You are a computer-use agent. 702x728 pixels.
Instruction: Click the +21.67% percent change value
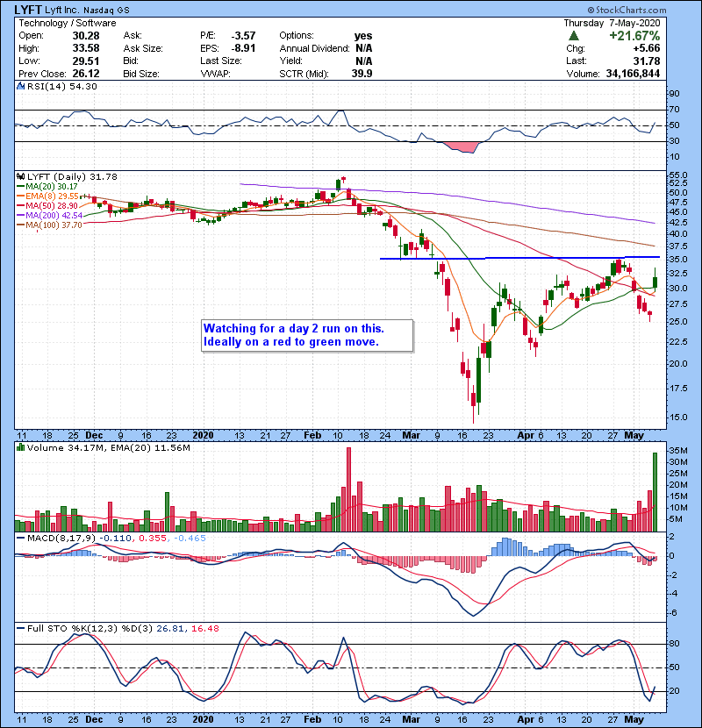[634, 36]
